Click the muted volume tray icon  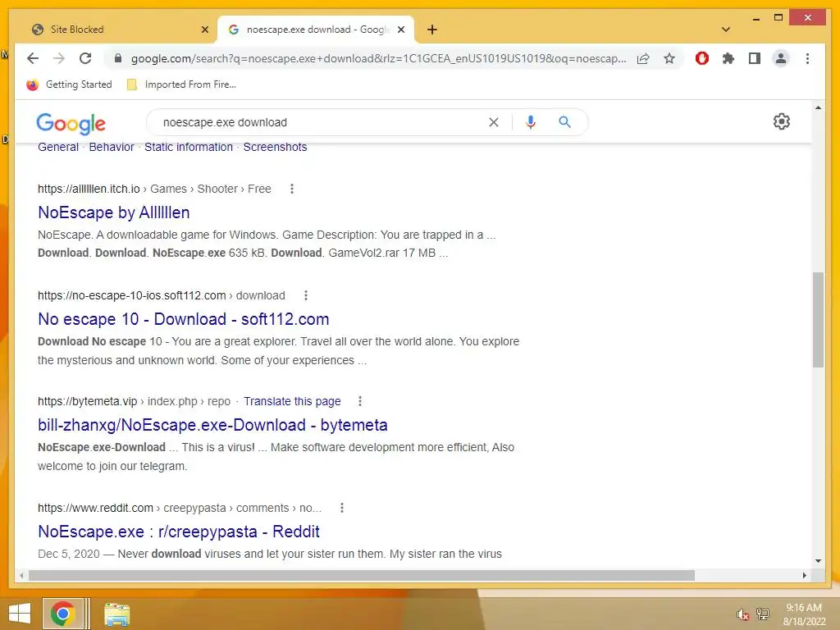pyautogui.click(x=742, y=614)
